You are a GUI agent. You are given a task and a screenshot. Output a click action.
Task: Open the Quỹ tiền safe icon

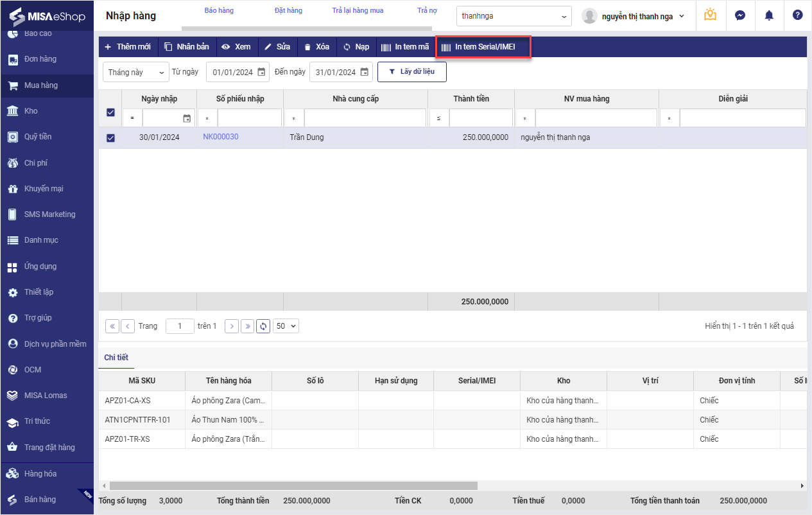(13, 137)
